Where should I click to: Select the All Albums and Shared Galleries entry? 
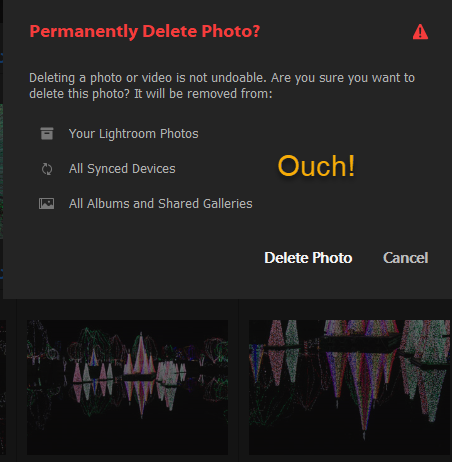click(x=160, y=203)
